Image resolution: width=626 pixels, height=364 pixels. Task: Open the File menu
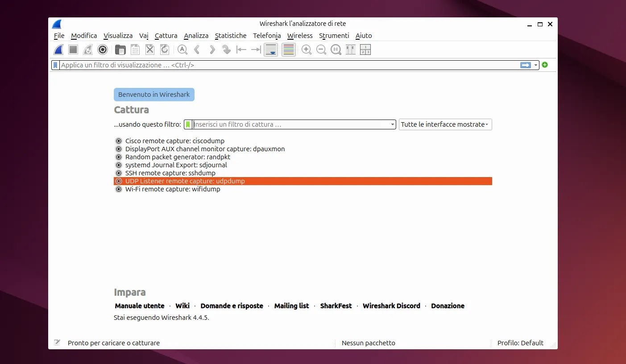pyautogui.click(x=59, y=36)
